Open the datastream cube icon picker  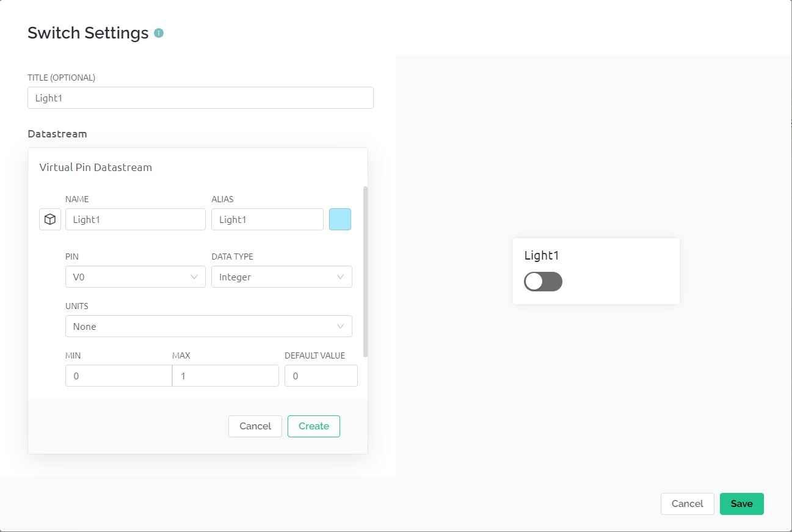coord(50,219)
